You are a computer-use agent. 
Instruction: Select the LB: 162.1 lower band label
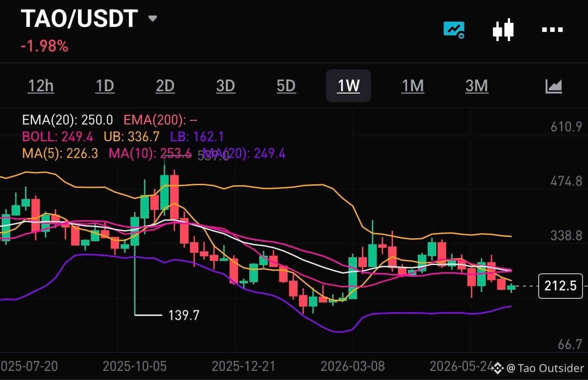(x=197, y=136)
